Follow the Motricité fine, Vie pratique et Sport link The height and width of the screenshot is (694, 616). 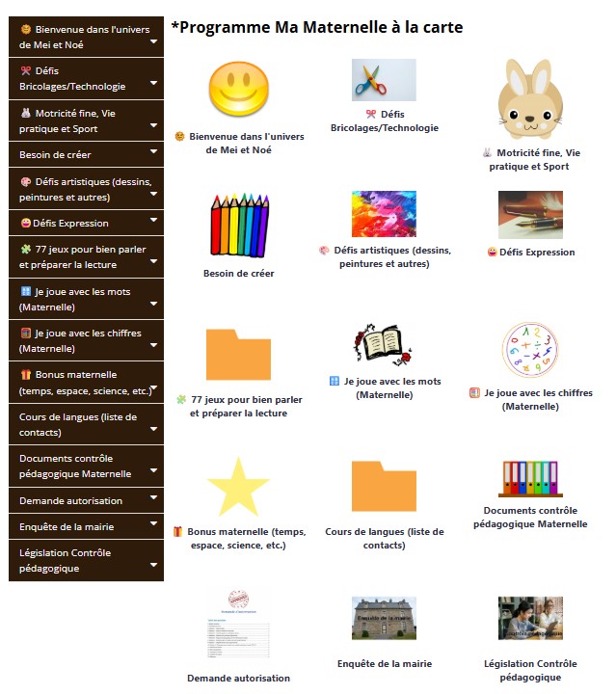531,159
